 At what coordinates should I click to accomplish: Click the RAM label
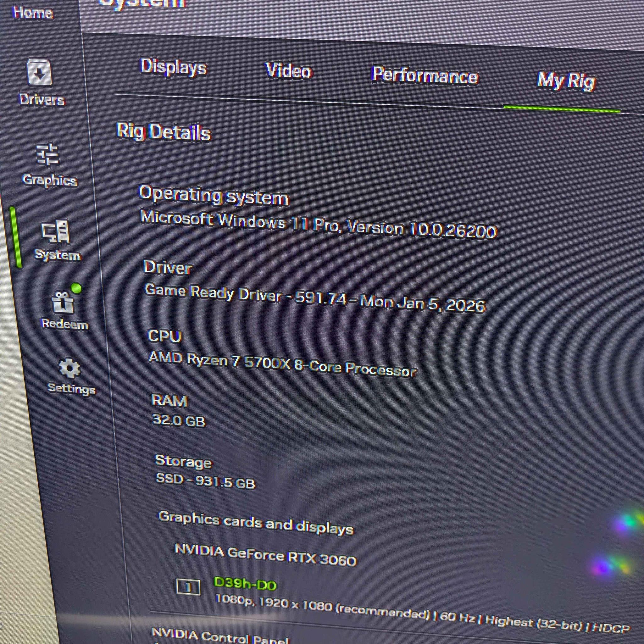tap(169, 400)
